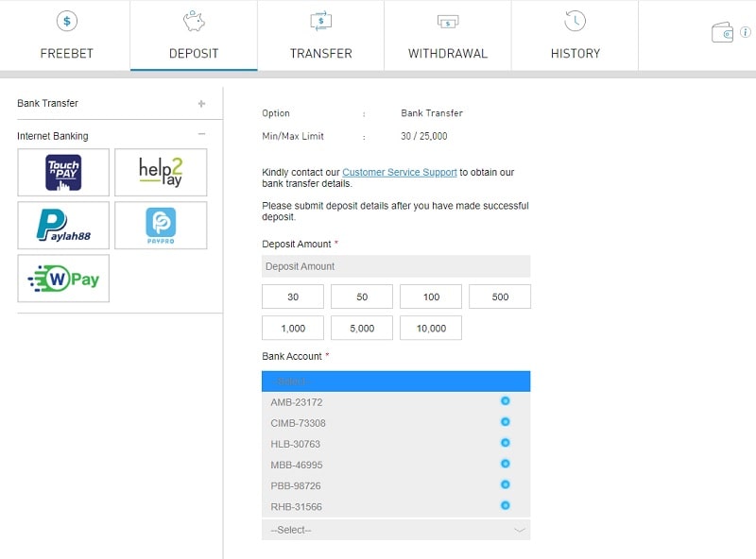Screen dimensions: 756x559
Task: Click the Bank Transfer sidebar heading
Action: point(48,103)
